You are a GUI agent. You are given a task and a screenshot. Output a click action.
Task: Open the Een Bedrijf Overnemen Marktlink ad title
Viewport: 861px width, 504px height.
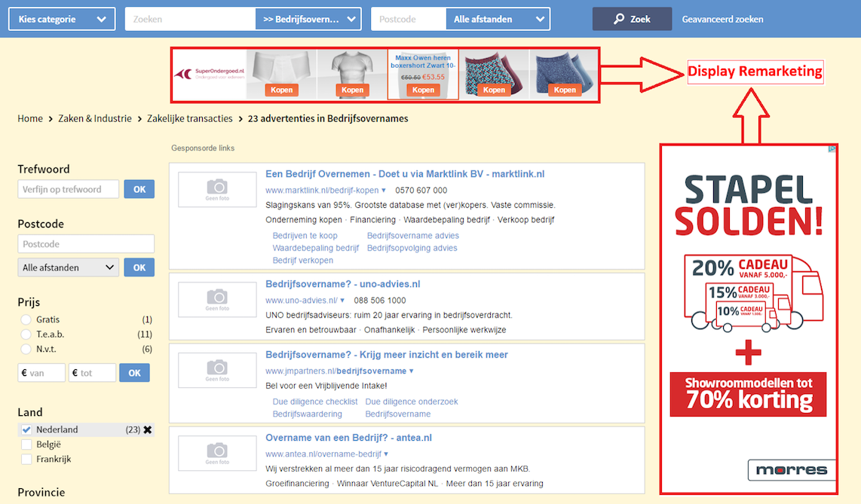coord(405,174)
